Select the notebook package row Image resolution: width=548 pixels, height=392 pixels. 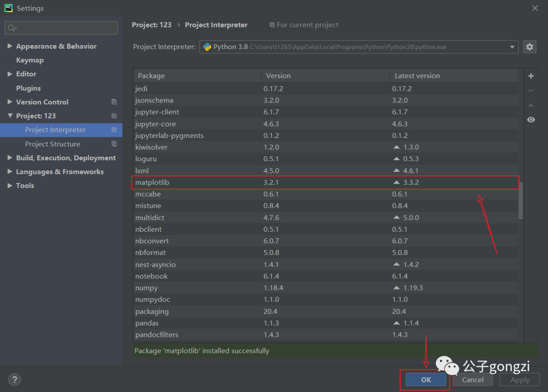326,276
